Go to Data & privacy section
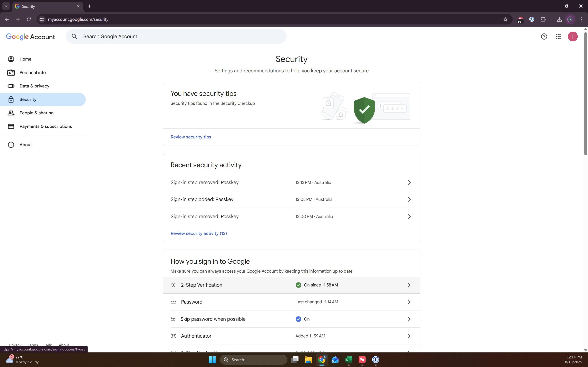588x367 pixels. [x=34, y=86]
